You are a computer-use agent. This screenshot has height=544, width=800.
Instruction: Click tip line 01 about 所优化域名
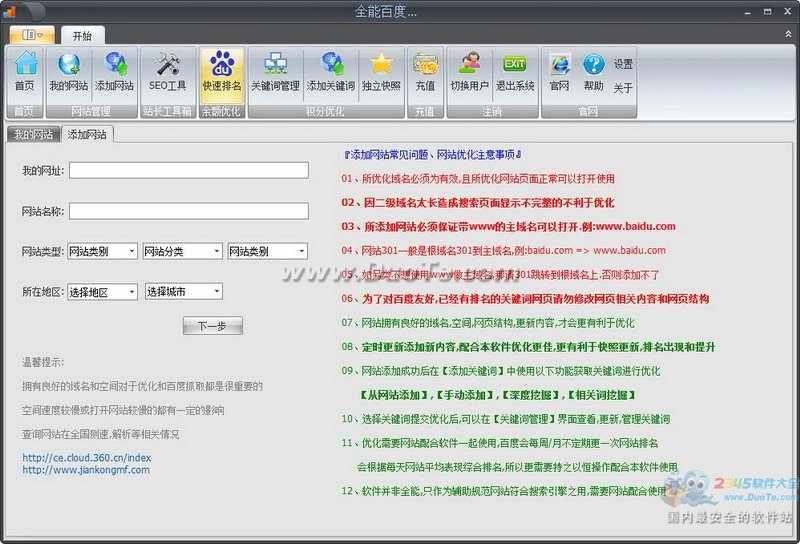(x=478, y=179)
